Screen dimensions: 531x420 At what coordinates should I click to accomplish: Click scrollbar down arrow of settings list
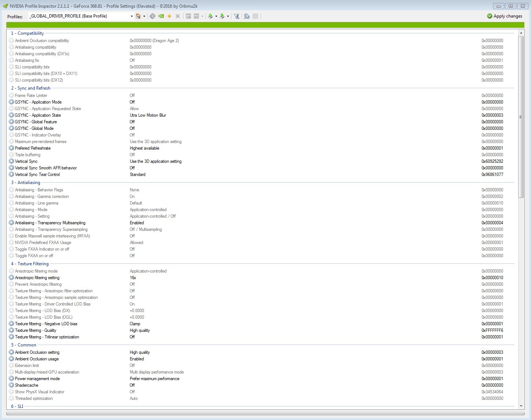click(x=521, y=406)
